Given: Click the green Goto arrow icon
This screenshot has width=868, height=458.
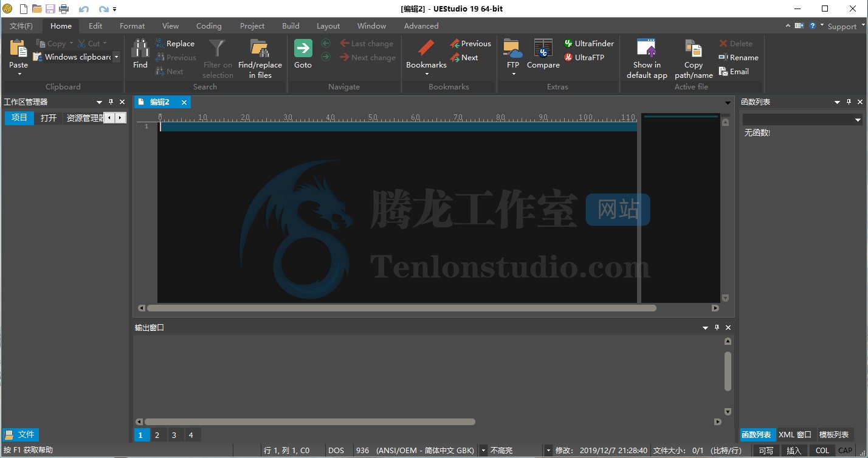Looking at the screenshot, I should tap(303, 48).
